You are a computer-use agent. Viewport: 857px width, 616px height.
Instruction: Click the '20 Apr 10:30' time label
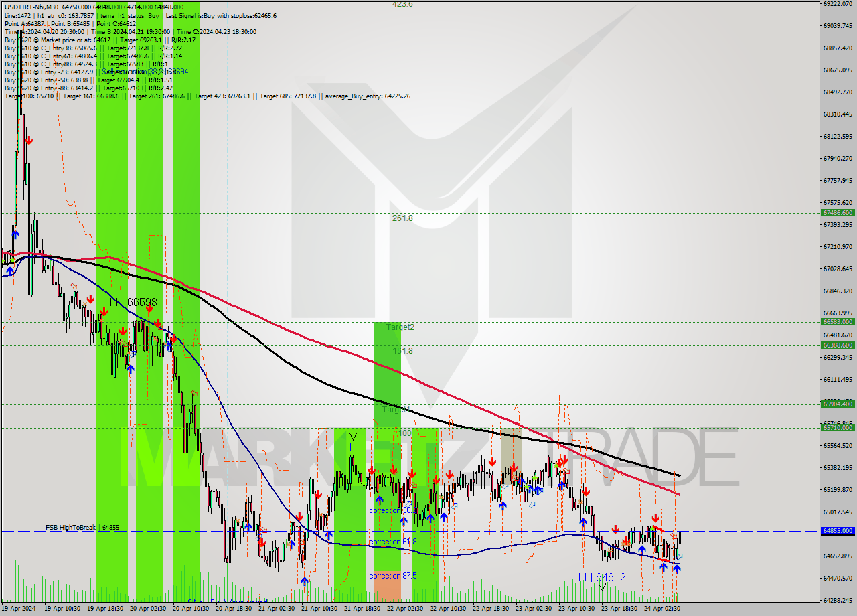191,609
